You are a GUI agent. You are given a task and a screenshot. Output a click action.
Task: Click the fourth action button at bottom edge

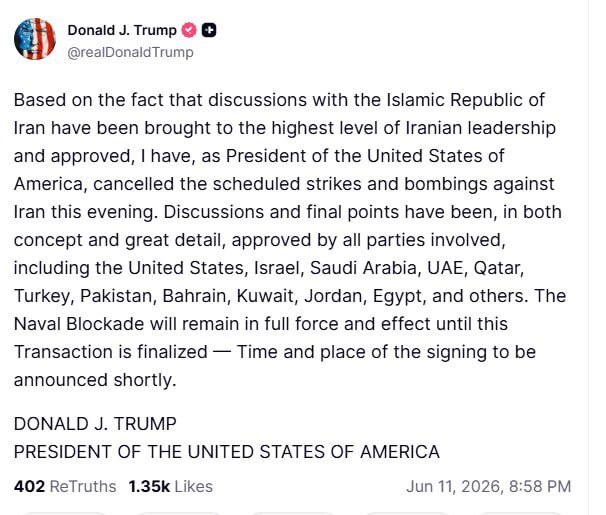point(408,513)
